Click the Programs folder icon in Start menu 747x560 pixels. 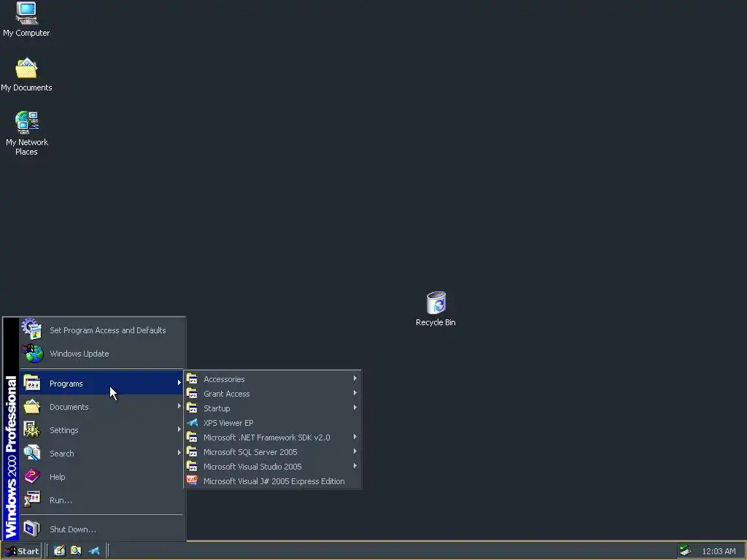[32, 383]
